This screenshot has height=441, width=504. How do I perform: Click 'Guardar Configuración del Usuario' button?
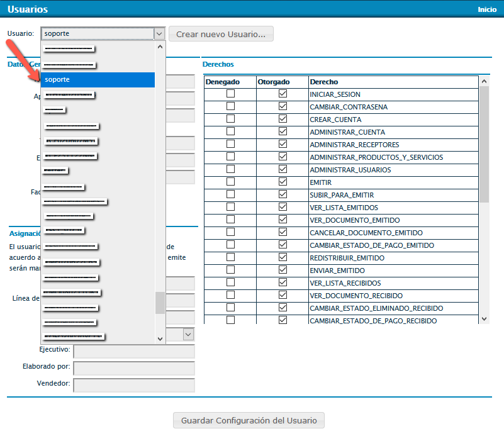pyautogui.click(x=249, y=420)
